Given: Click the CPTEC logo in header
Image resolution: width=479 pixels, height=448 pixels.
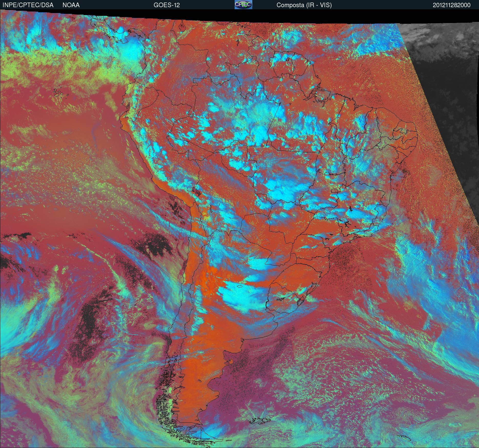Looking at the screenshot, I should (243, 5).
